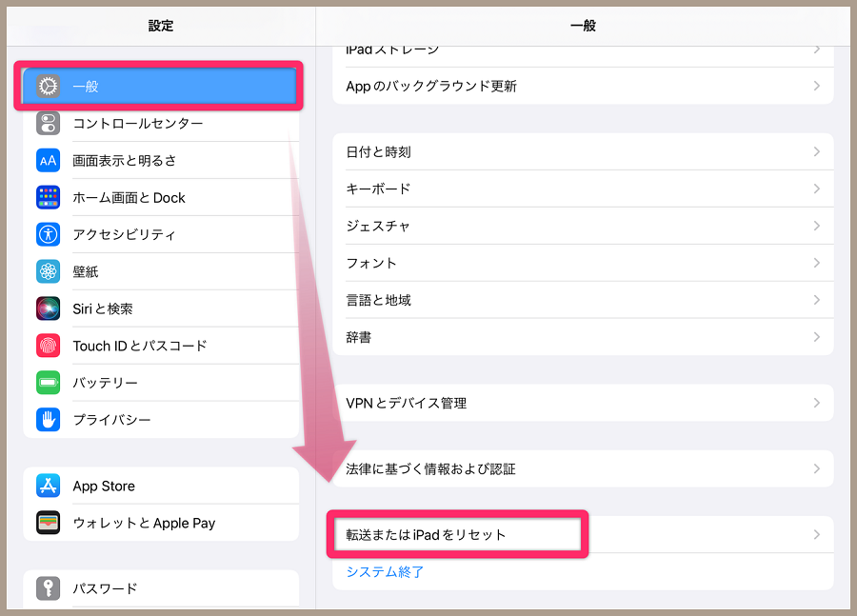Click the ホーム画面と Dock grid icon
Viewport: 857px width, 616px height.
49,197
